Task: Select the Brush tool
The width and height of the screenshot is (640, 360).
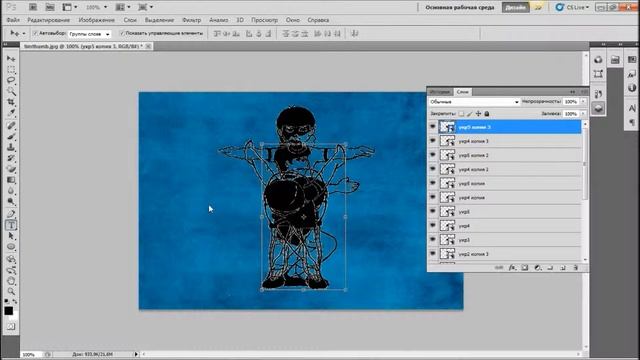Action: (x=11, y=136)
